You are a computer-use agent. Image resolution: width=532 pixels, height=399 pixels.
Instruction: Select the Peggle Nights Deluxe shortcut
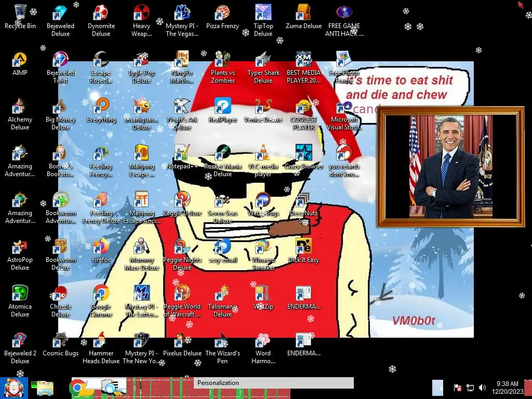point(182,255)
